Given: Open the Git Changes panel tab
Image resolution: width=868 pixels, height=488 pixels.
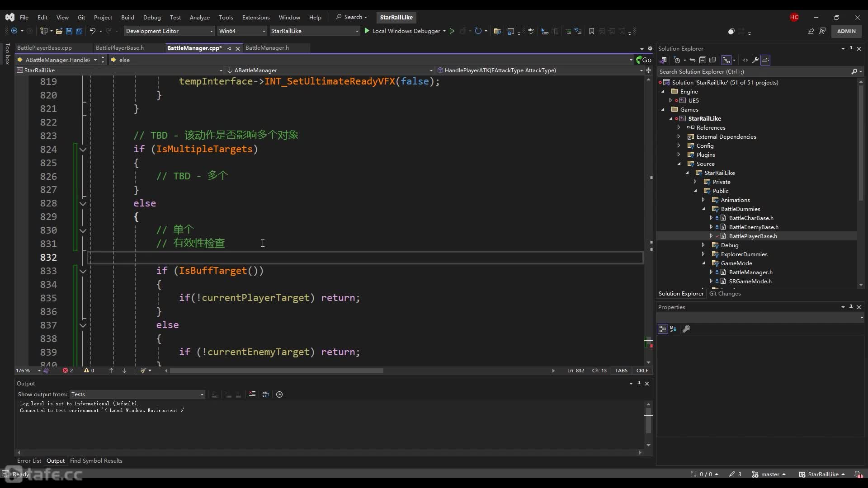Looking at the screenshot, I should [x=725, y=293].
